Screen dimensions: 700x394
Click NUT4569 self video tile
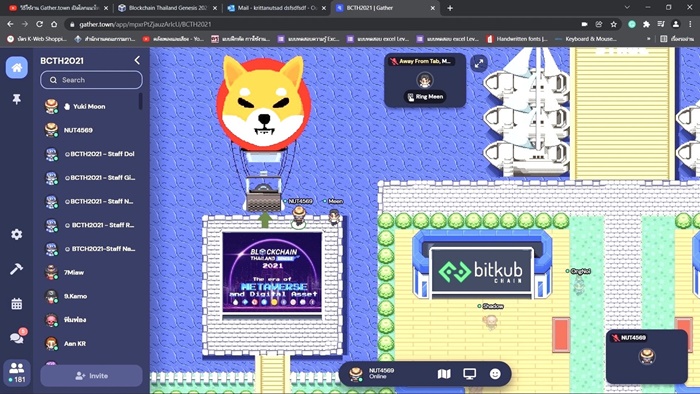pyautogui.click(x=646, y=357)
